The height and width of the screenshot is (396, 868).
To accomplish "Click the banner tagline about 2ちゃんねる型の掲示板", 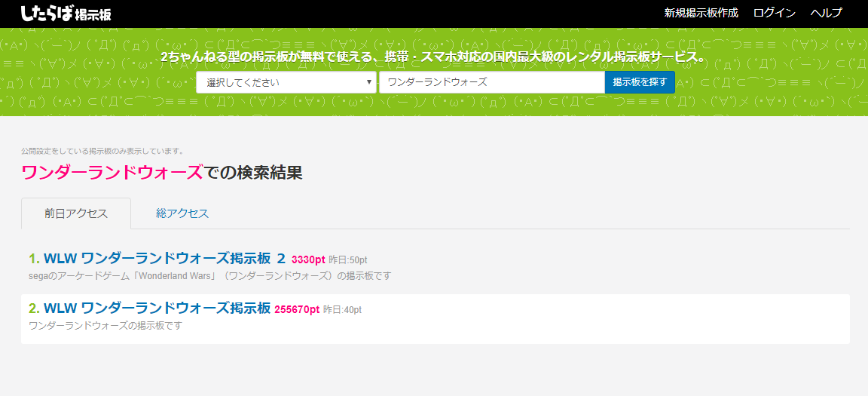I will 434,57.
